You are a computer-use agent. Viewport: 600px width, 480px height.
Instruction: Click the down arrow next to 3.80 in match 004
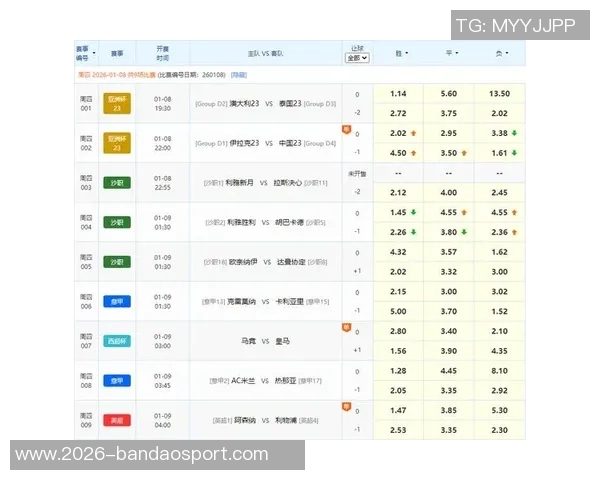[464, 232]
